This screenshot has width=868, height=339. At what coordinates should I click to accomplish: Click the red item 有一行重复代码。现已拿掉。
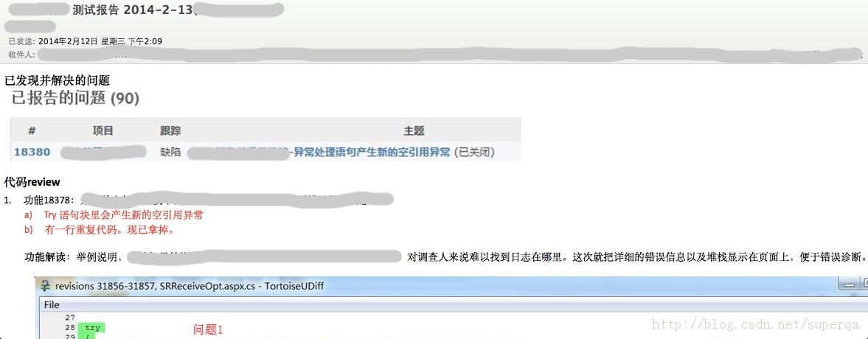point(110,229)
